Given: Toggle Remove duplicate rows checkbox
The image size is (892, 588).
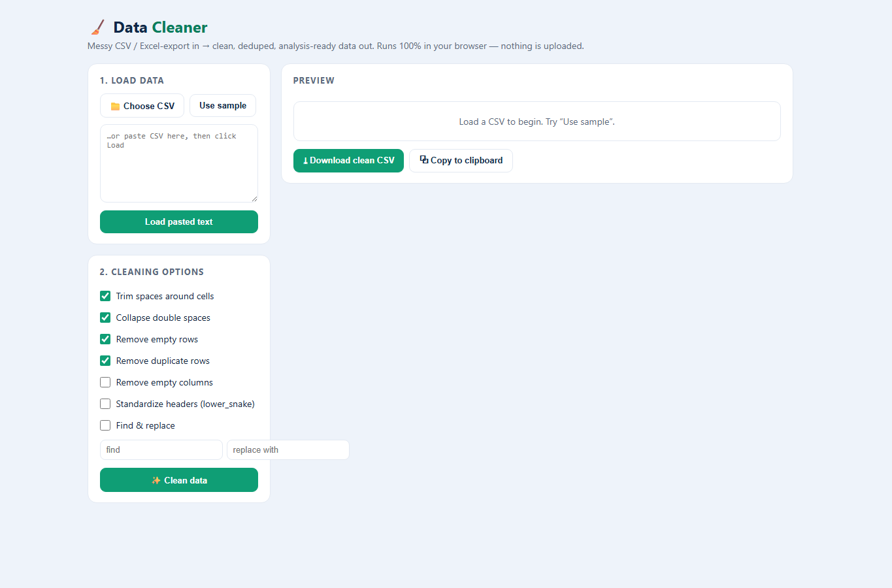Looking at the screenshot, I should point(105,361).
